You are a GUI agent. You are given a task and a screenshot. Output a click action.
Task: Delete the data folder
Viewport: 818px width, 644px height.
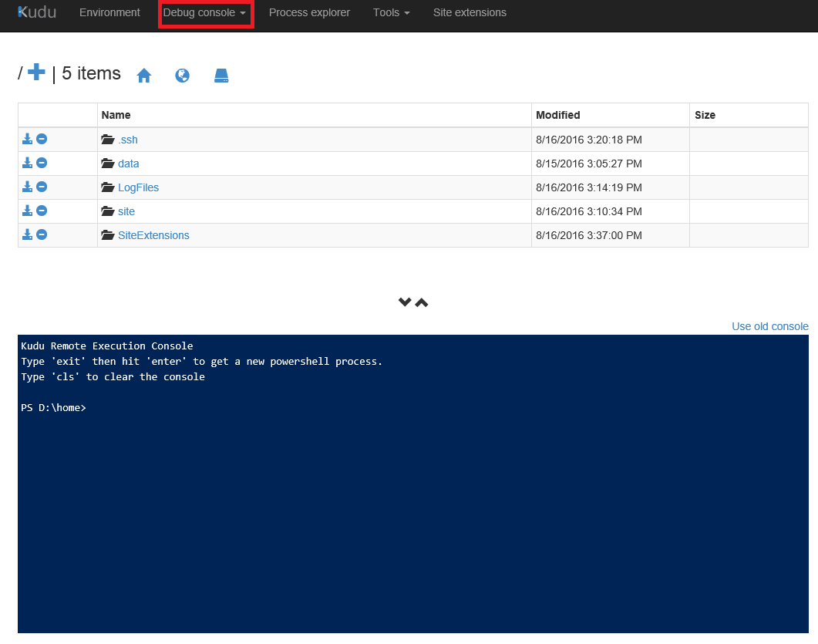42,163
